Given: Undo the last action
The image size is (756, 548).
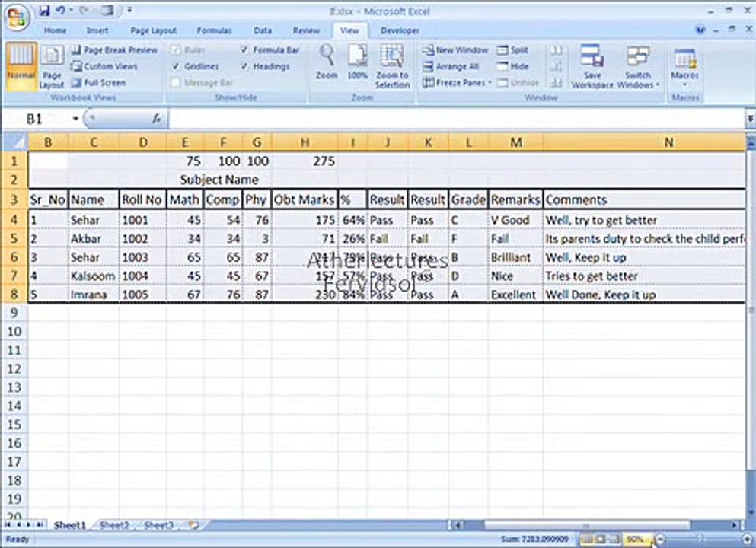Looking at the screenshot, I should (x=60, y=10).
